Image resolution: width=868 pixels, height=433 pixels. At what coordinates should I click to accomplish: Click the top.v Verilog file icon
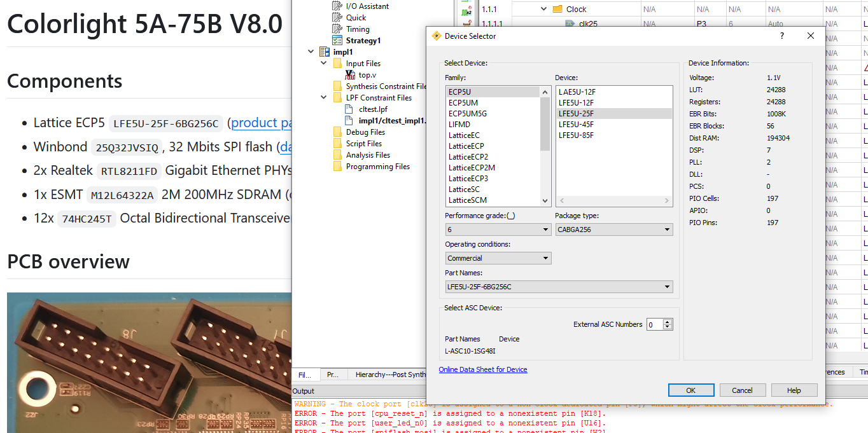(350, 75)
